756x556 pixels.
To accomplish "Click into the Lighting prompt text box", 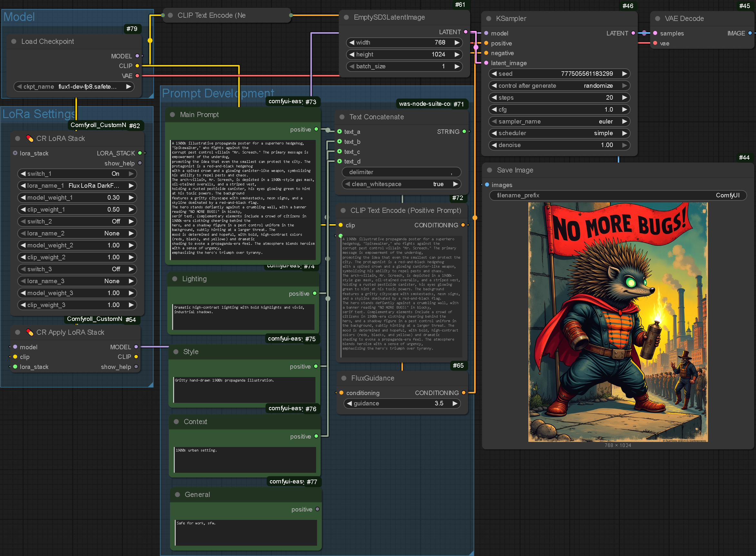I will (244, 317).
